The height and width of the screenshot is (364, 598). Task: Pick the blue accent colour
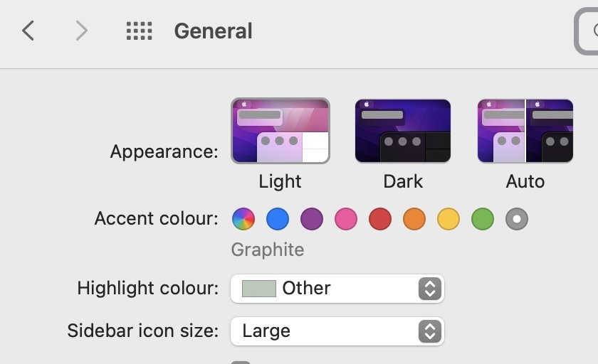(278, 219)
